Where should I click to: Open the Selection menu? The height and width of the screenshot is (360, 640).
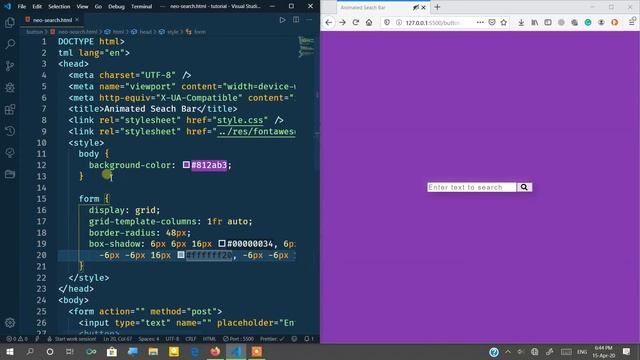[x=59, y=7]
